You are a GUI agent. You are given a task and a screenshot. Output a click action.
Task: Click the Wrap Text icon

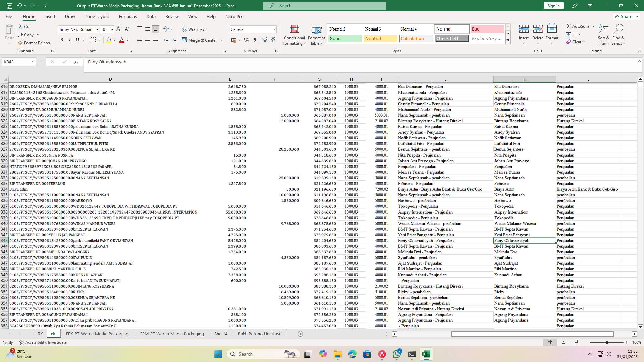click(x=194, y=29)
